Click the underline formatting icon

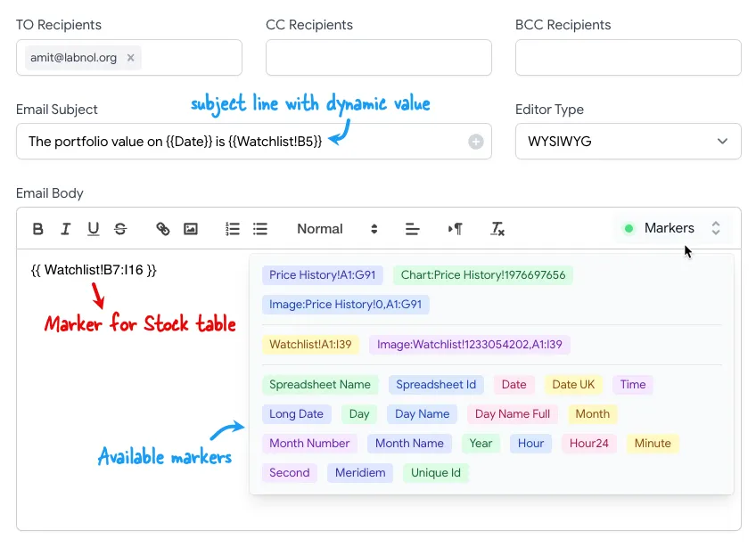(93, 229)
